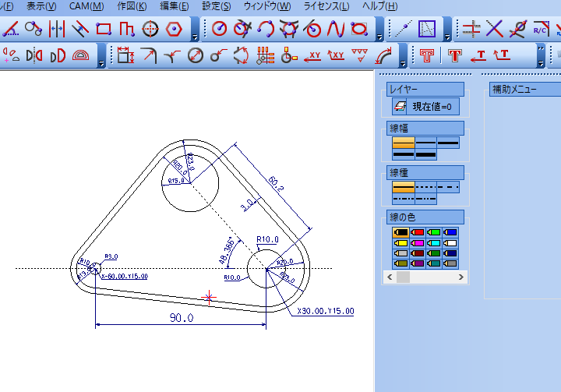Image resolution: width=561 pixels, height=392 pixels.
Task: Open the ライセンス(L) menu
Action: pyautogui.click(x=326, y=6)
